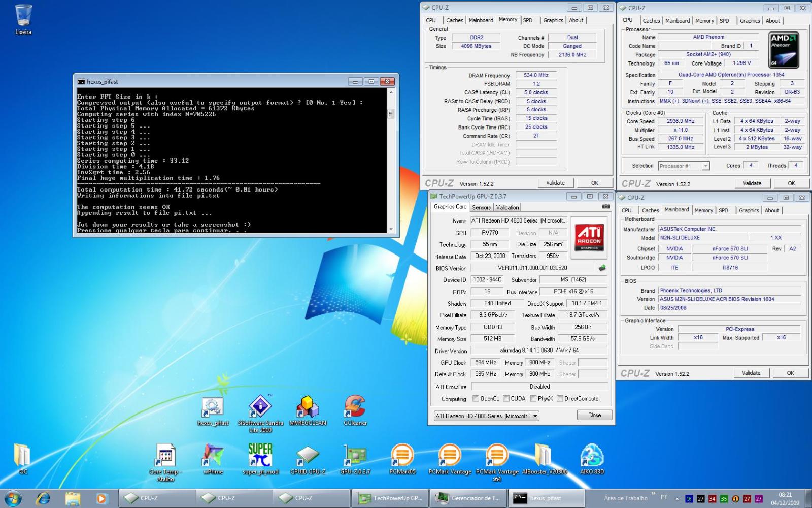Click console scrollbar down arrow
The height and width of the screenshot is (508, 812).
pos(391,229)
